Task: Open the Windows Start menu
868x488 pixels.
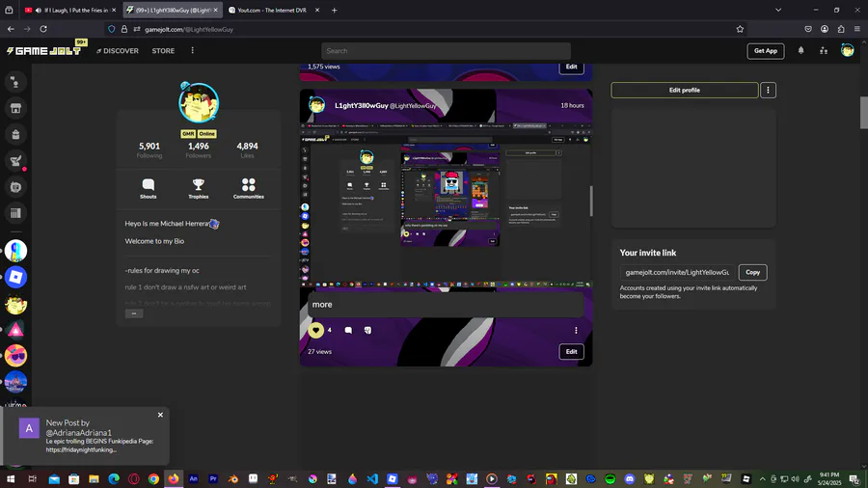Action: [11, 479]
